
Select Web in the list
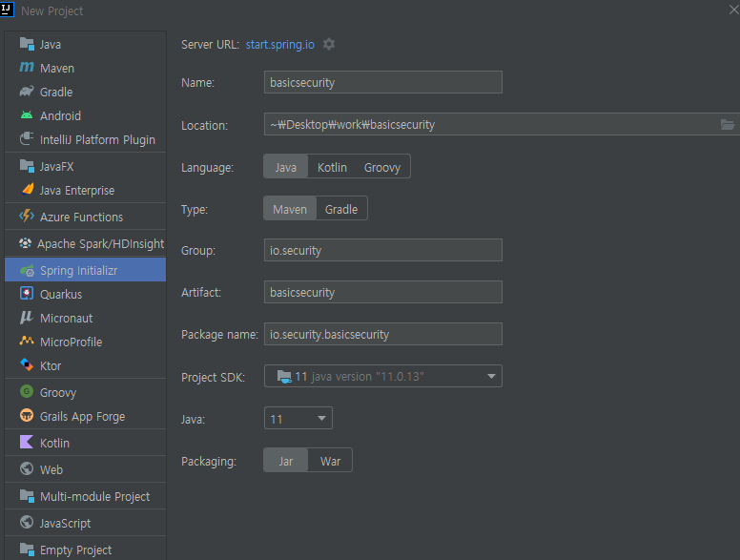(x=86, y=469)
